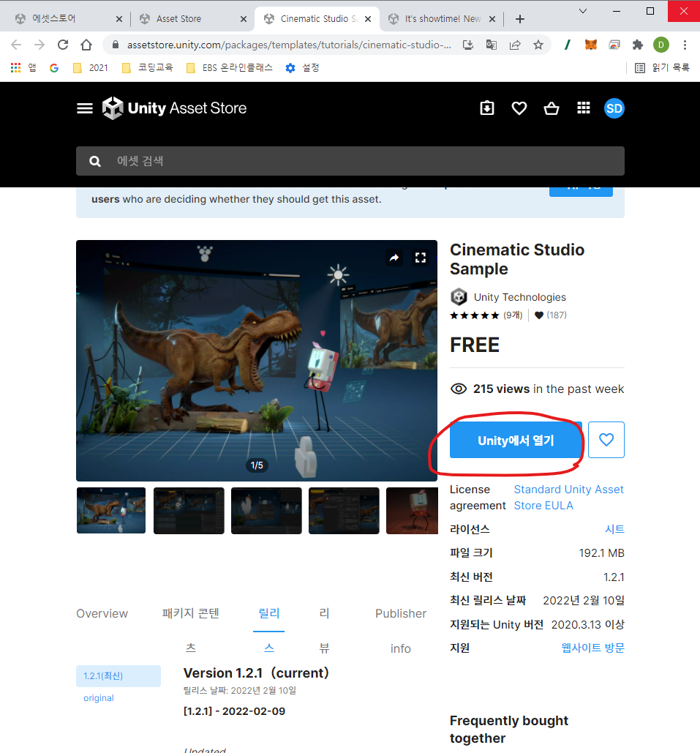The image size is (700, 753).
Task: Bookmark this page with star icon
Action: pyautogui.click(x=538, y=45)
